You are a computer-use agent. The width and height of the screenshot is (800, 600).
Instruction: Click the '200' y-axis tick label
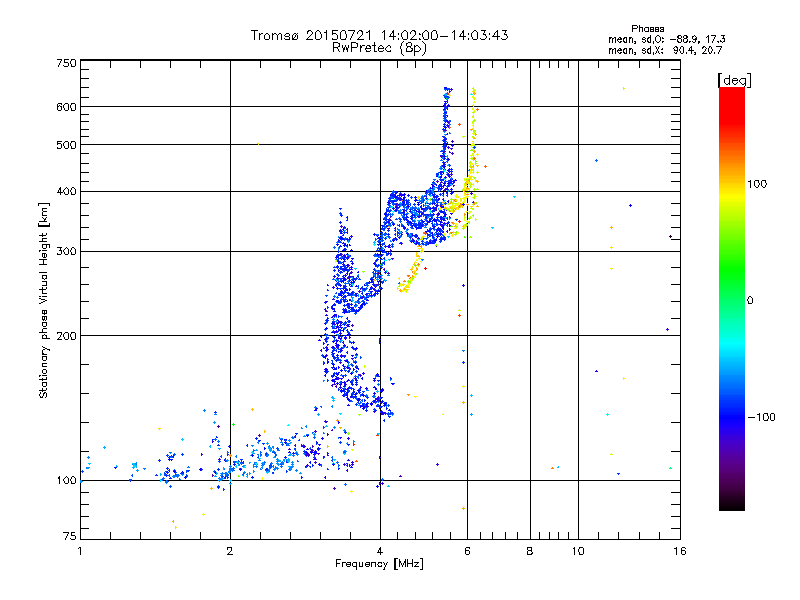[66, 336]
